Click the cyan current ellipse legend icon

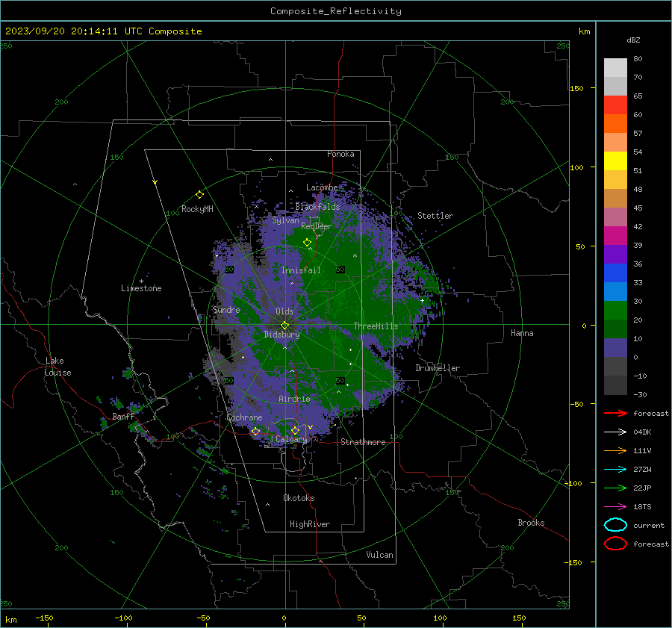point(615,525)
